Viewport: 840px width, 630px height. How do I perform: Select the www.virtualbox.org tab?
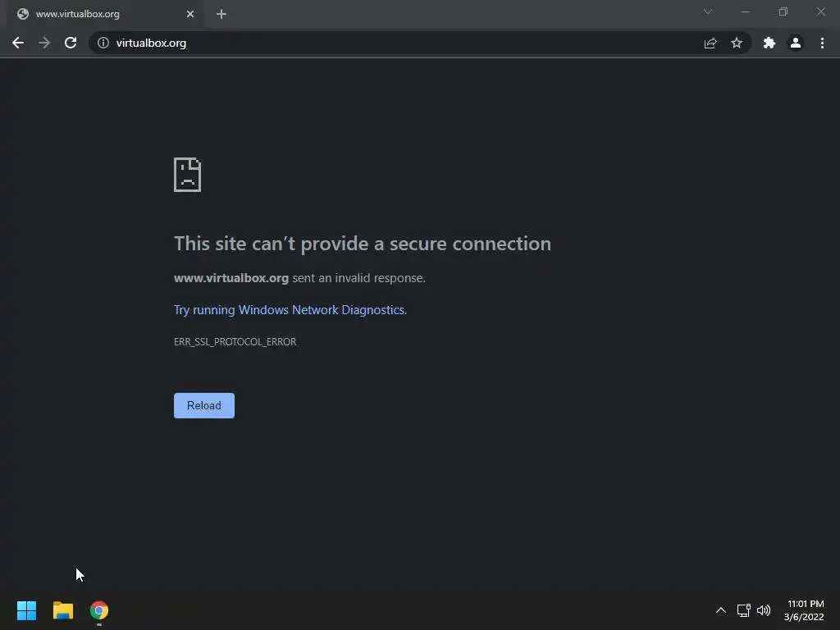[x=90, y=14]
